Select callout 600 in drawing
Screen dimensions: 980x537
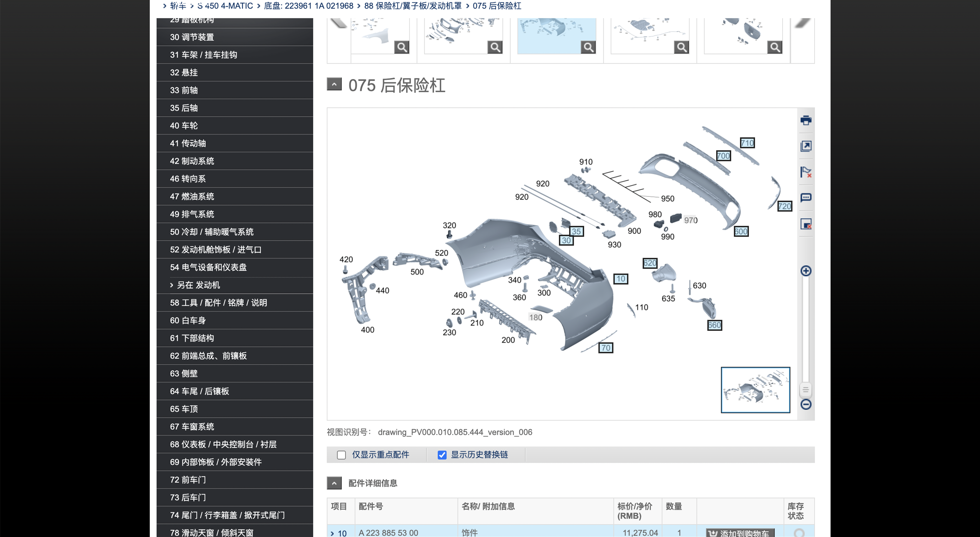741,232
